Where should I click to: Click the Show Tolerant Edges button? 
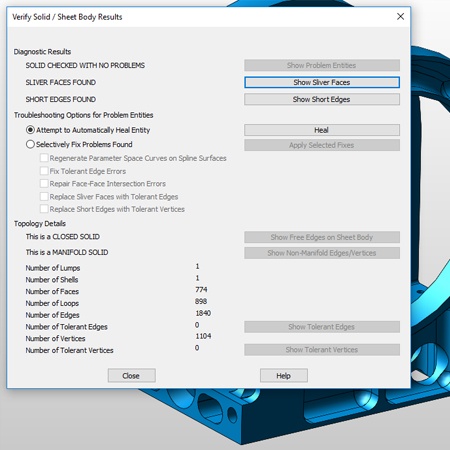coord(322,327)
